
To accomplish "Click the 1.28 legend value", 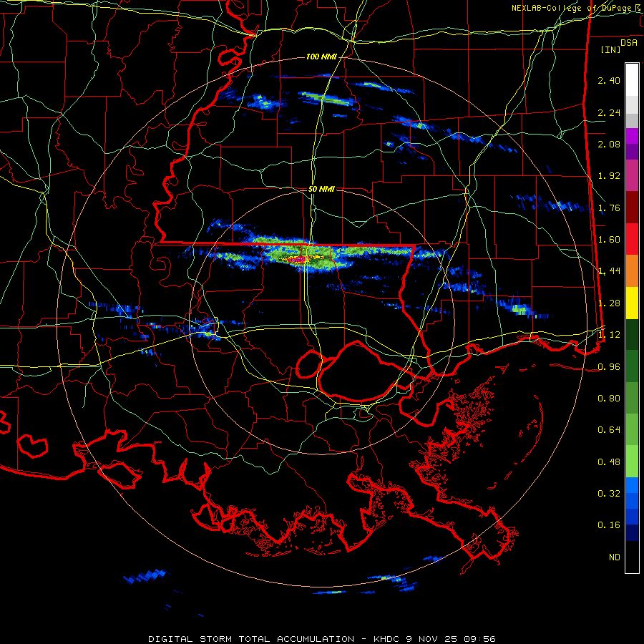I will (609, 303).
